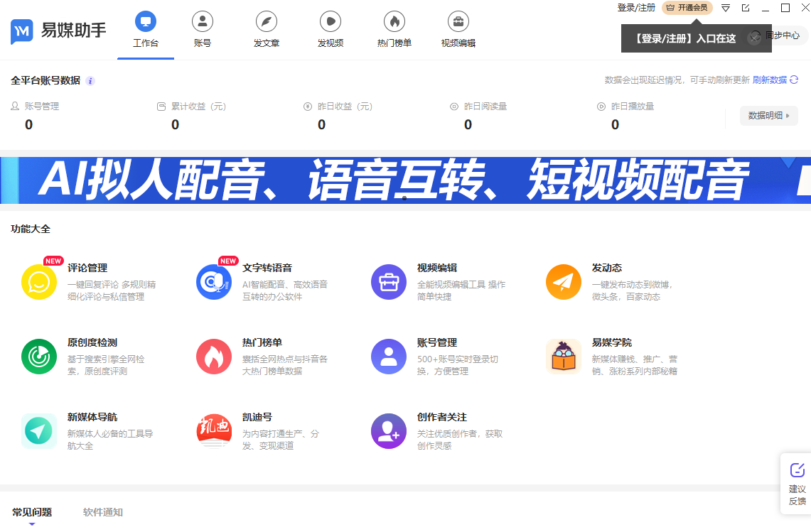The image size is (811, 532).
Task: Open the 文字转语音 text-to-speech tool
Action: click(214, 281)
